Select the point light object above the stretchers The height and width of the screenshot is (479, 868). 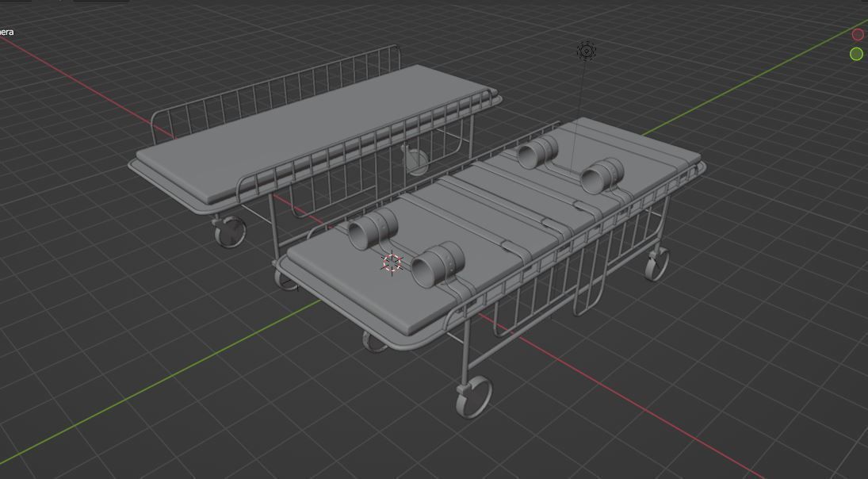pyautogui.click(x=587, y=52)
